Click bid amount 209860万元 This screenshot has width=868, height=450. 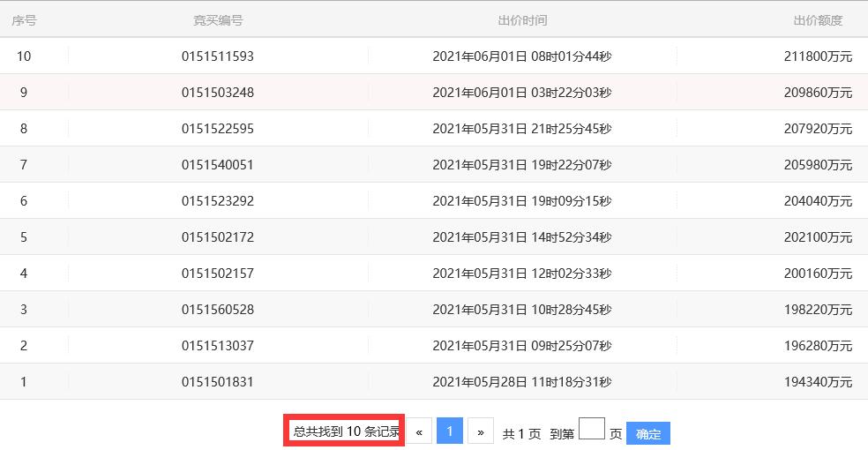tap(818, 93)
